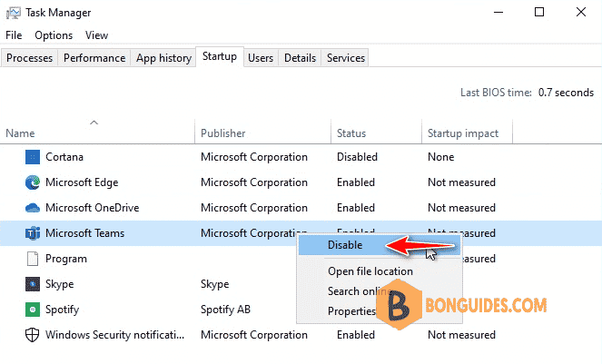Click the None startup impact for Cortana
The image size is (602, 364).
pyautogui.click(x=440, y=157)
